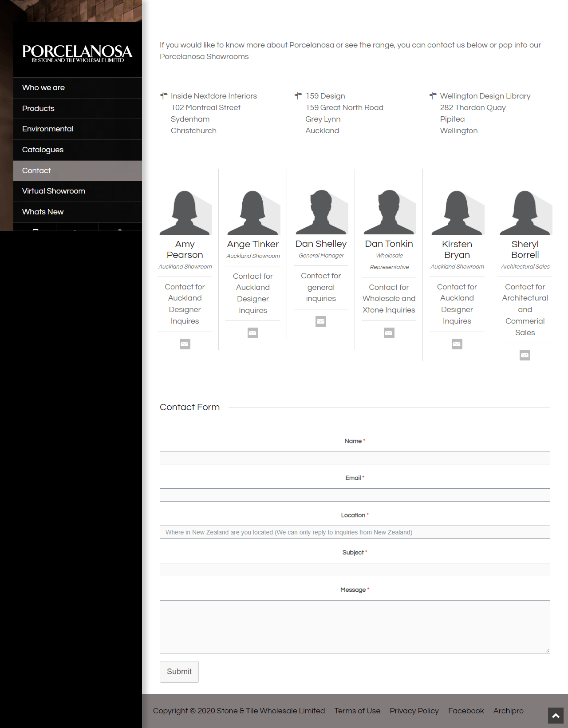Click the scroll-to-top arrow button
The height and width of the screenshot is (728, 568).
pos(556,716)
